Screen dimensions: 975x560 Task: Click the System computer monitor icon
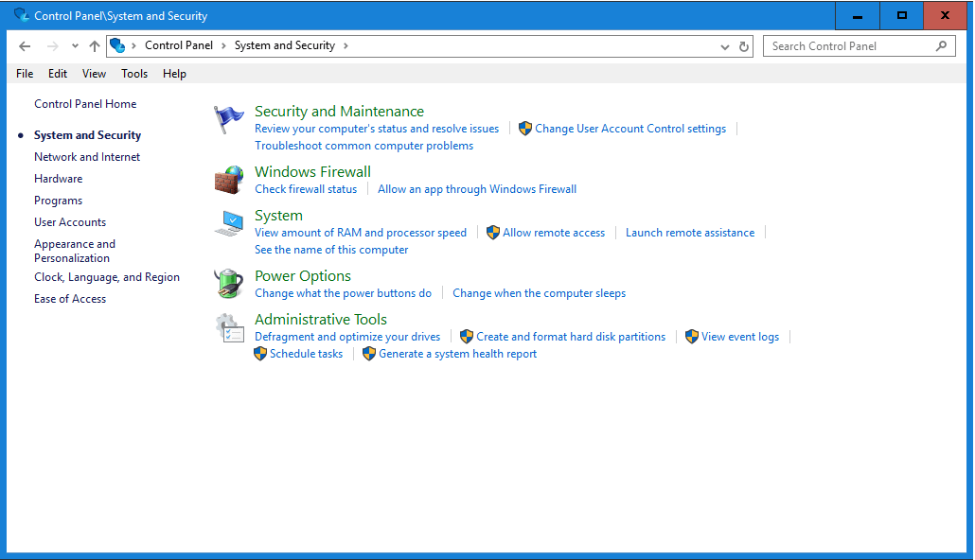[x=228, y=223]
